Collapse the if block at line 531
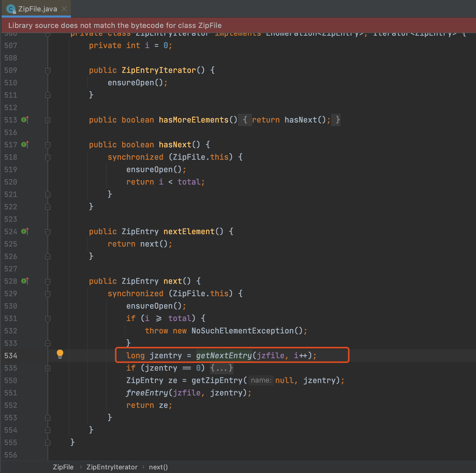476x473 pixels. click(x=48, y=319)
